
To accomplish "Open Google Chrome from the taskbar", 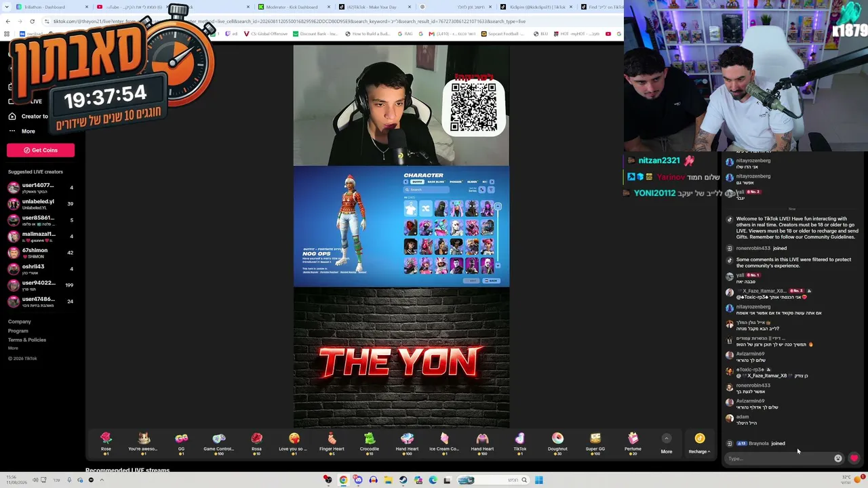I will (x=343, y=480).
